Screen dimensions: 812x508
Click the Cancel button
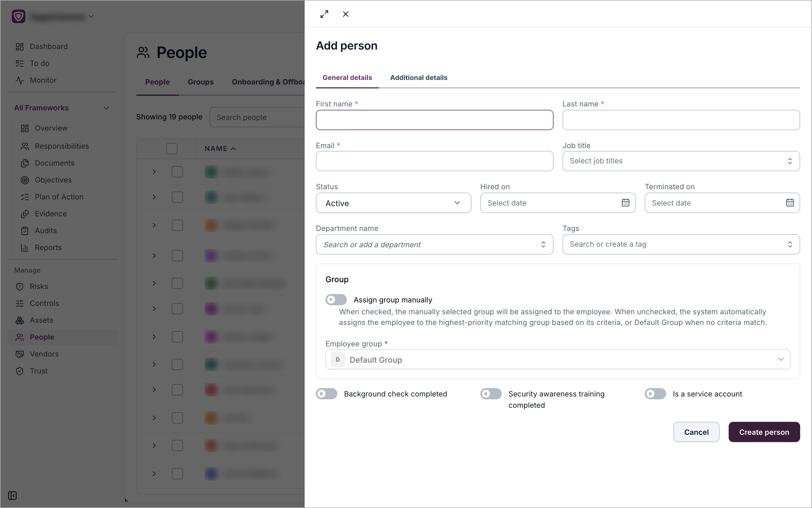click(x=696, y=432)
